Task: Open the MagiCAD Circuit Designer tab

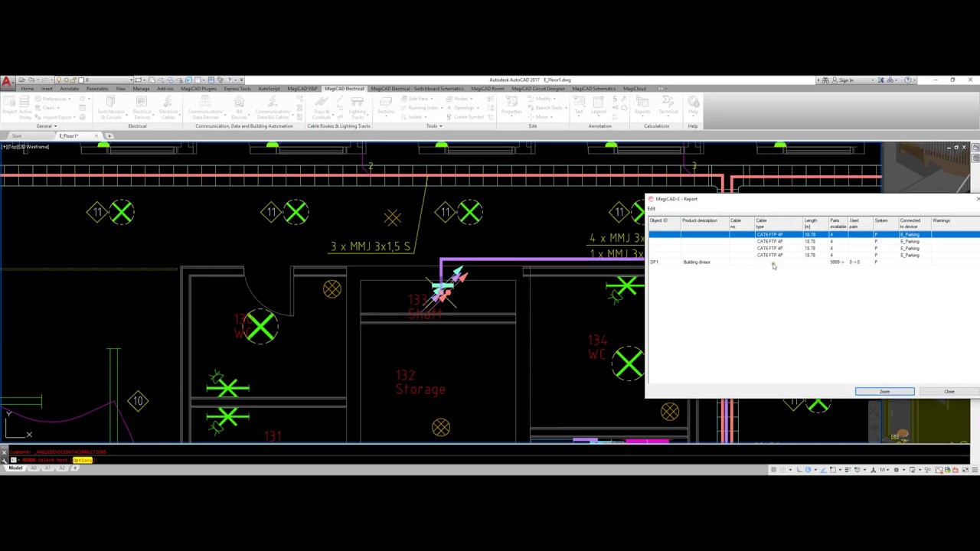Action: point(538,89)
